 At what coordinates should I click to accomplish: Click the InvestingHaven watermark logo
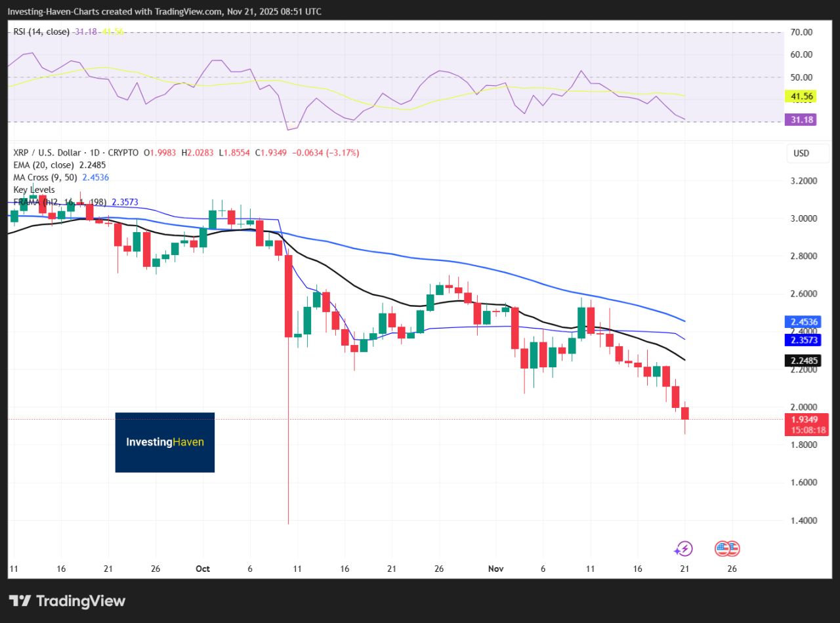(x=165, y=442)
